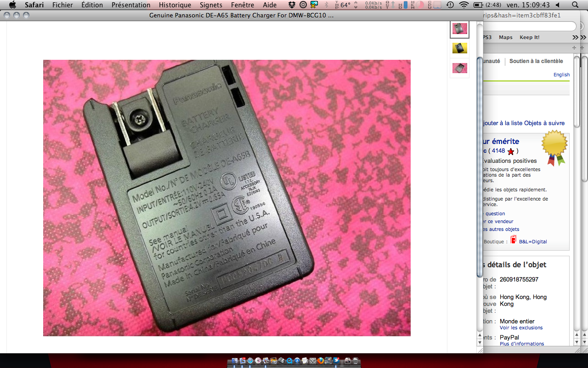Open Preview from the Dock

(266, 361)
